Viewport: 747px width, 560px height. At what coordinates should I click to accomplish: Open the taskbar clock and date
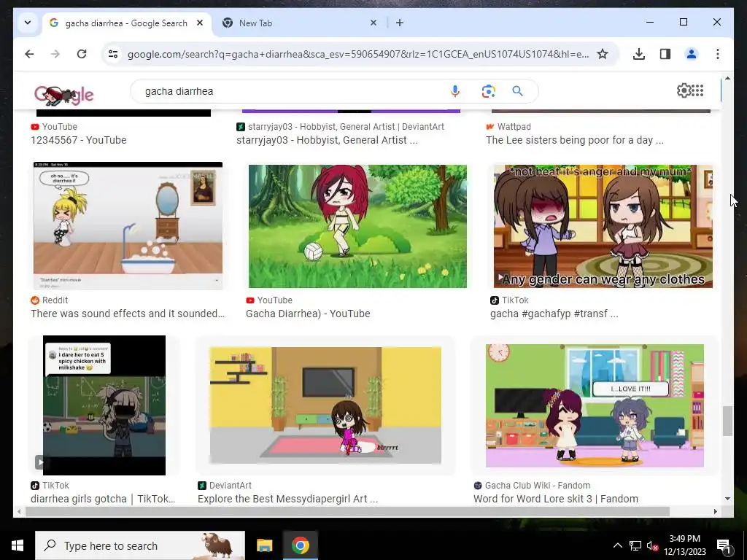click(x=684, y=545)
